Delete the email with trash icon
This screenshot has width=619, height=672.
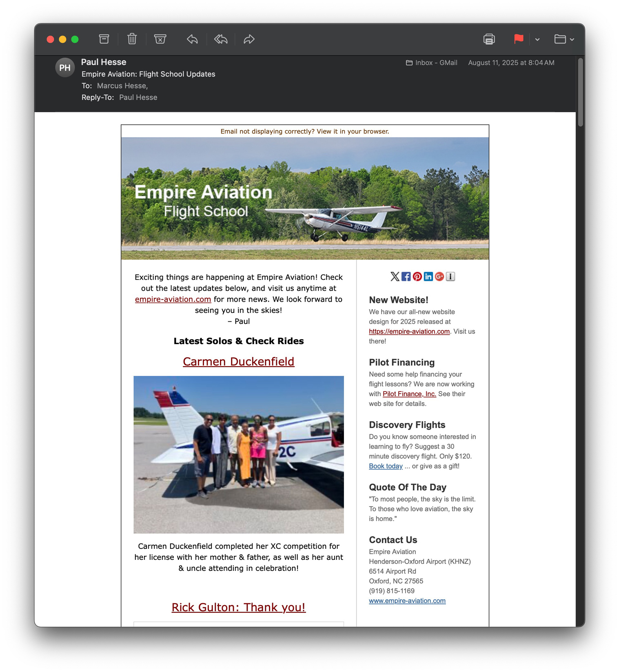click(x=132, y=39)
